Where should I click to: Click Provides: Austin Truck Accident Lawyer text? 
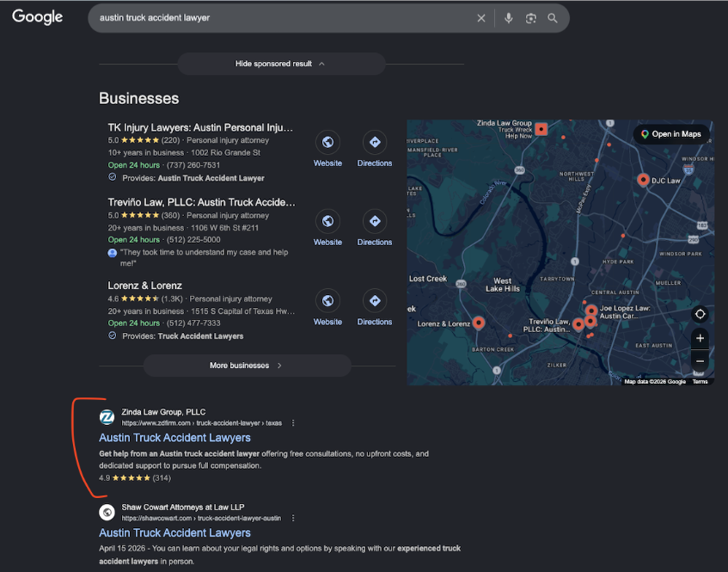pos(193,178)
